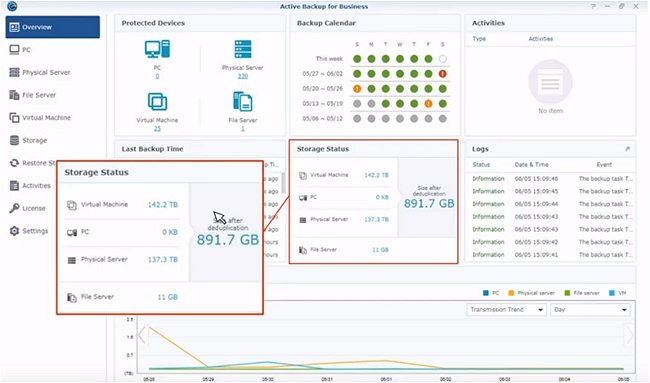The image size is (650, 383).
Task: Click the Physical Server icon in Protected Devices
Action: click(243, 49)
